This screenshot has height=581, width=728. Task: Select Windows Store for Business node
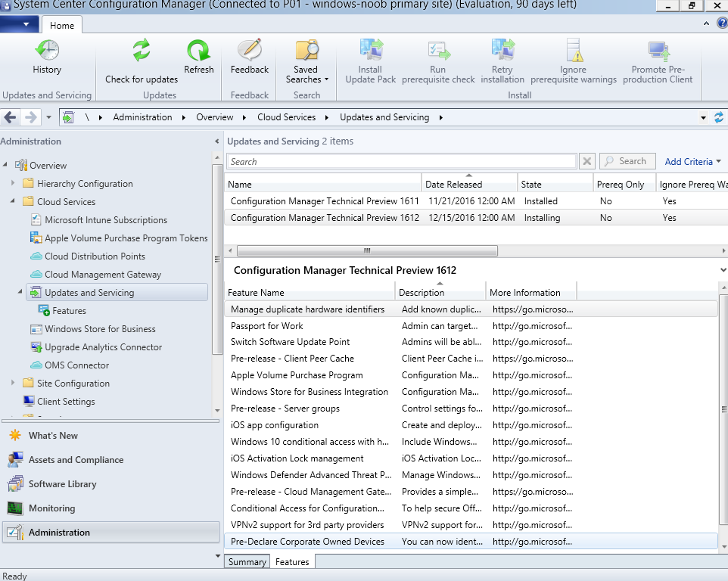101,329
